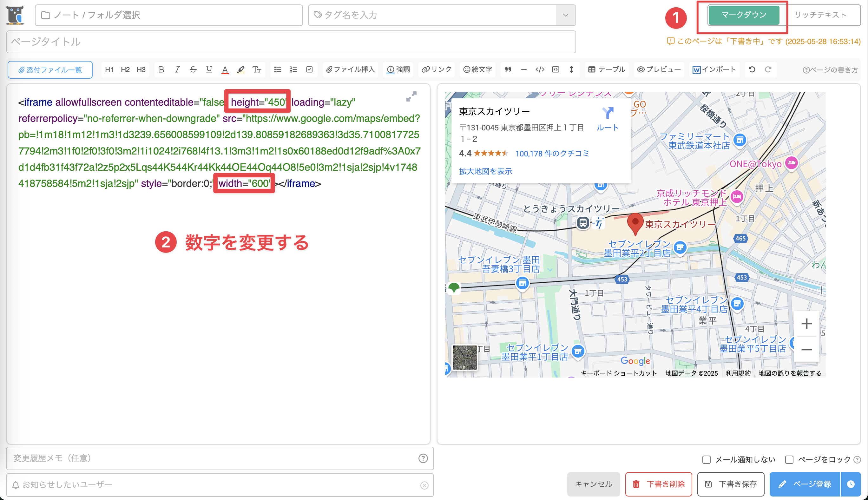Focus the ページタイトル title field
Image resolution: width=868 pixels, height=500 pixels.
(x=291, y=42)
